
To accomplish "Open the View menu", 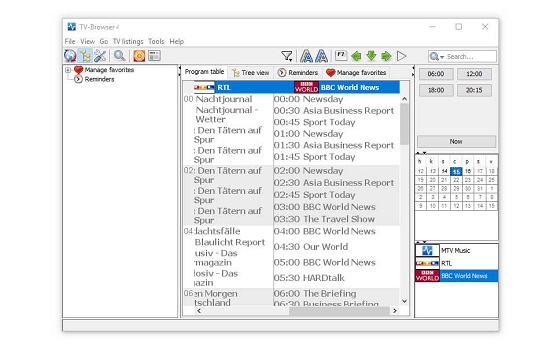I will pos(87,41).
